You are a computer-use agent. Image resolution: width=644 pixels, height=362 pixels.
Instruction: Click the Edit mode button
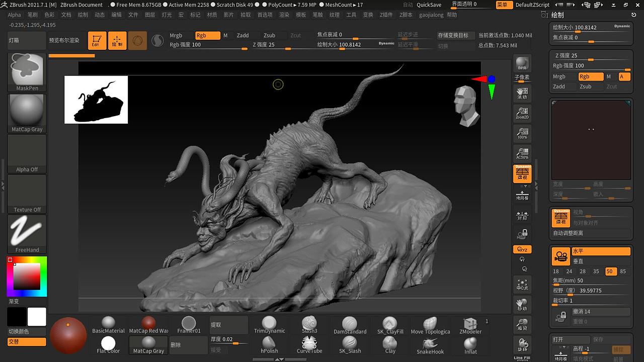97,41
